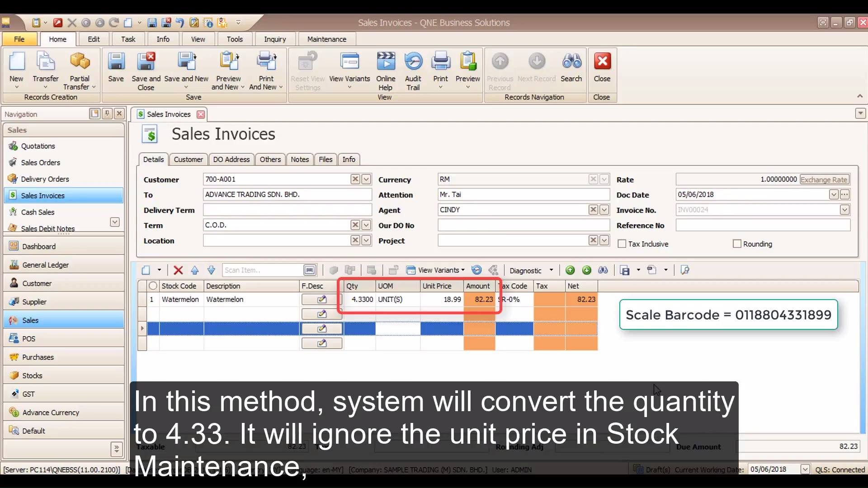The width and height of the screenshot is (868, 488).
Task: Toggle the Tax Inclusive checkbox
Action: (x=622, y=244)
